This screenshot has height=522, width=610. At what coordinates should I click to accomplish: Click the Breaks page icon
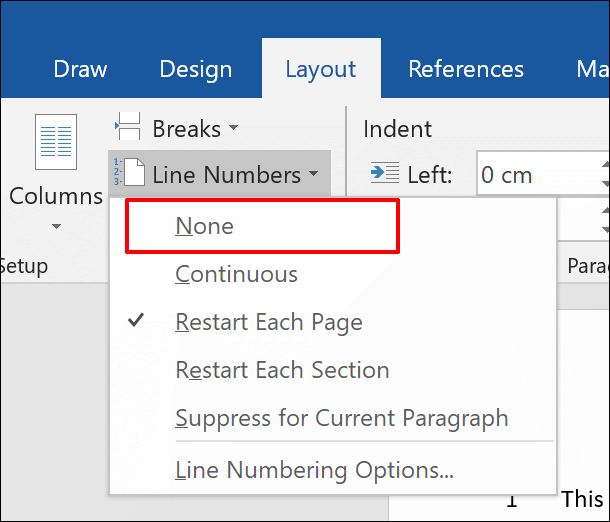pyautogui.click(x=127, y=128)
